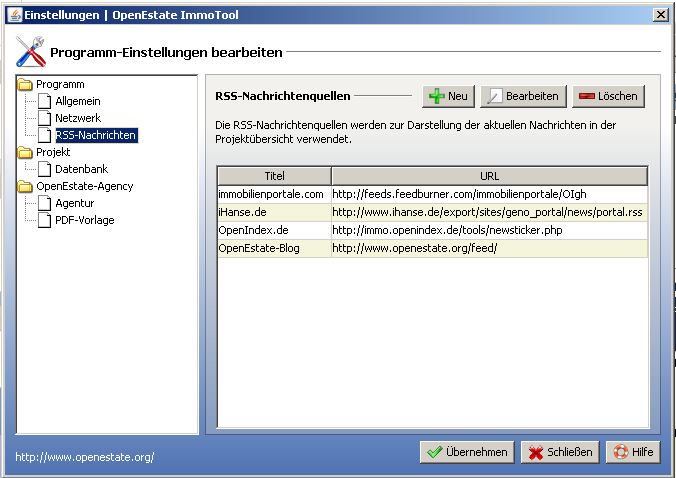
Task: Select the immobilienportale.com feed row
Action: point(272,193)
